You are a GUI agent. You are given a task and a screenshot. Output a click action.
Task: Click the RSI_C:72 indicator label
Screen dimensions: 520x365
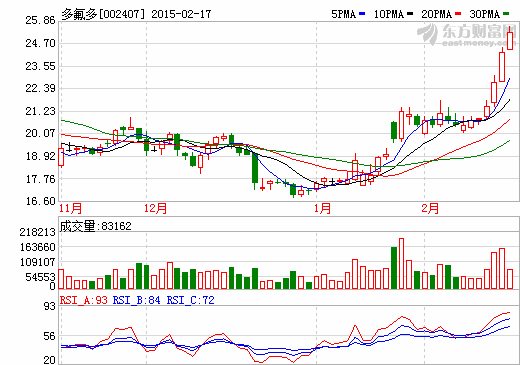190,300
